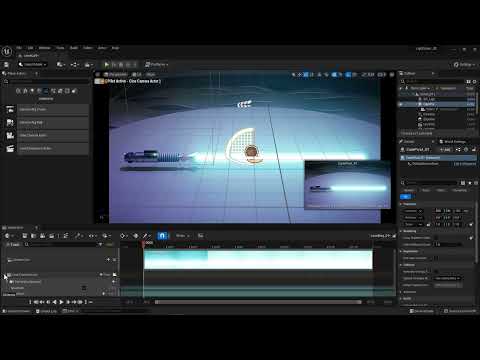
Task: Render this movie from Sequencer toolbar
Action: tap(52, 236)
